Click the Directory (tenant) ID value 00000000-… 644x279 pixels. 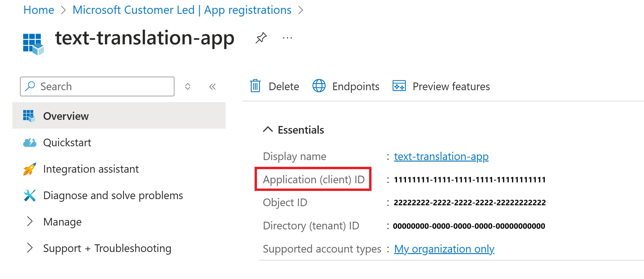click(469, 226)
